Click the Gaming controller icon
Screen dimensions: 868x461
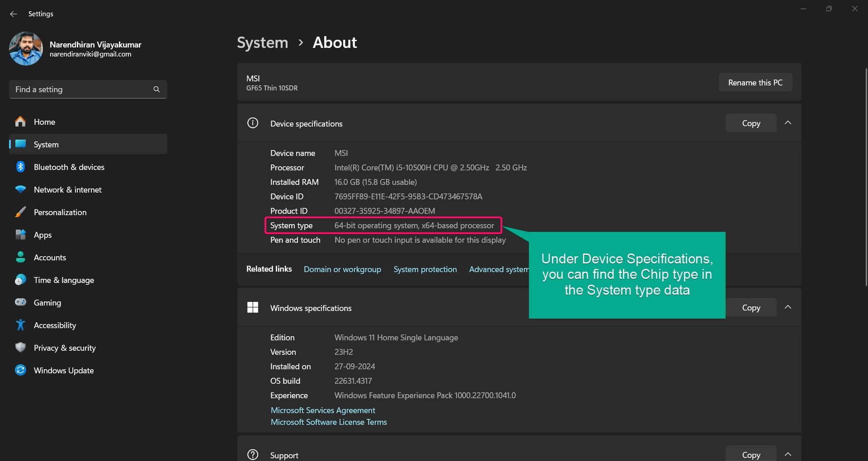pos(20,302)
